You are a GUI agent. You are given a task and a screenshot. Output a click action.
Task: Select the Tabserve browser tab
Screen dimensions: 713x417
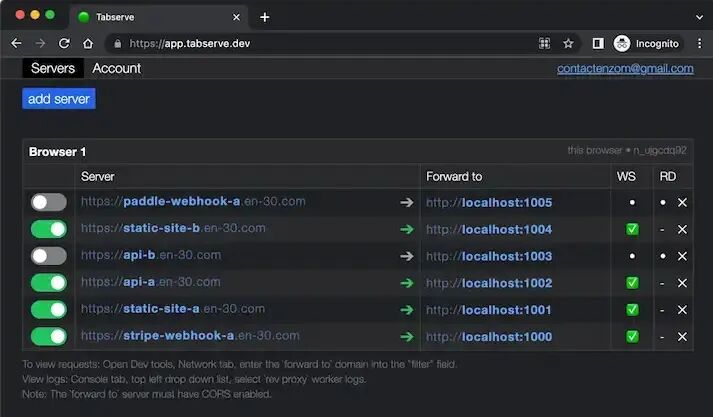coord(159,17)
